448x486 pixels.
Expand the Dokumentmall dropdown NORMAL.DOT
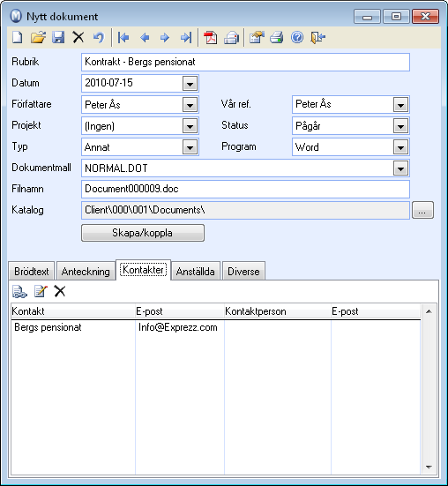pos(400,168)
